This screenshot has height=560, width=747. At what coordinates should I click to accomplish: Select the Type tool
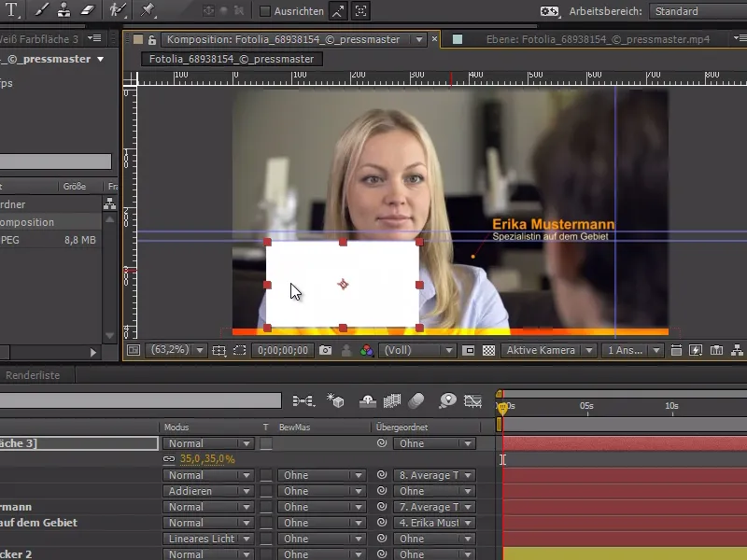(10, 12)
